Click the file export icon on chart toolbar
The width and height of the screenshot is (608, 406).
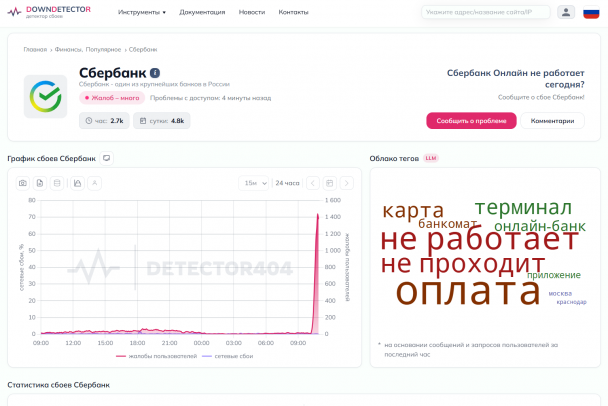point(40,183)
